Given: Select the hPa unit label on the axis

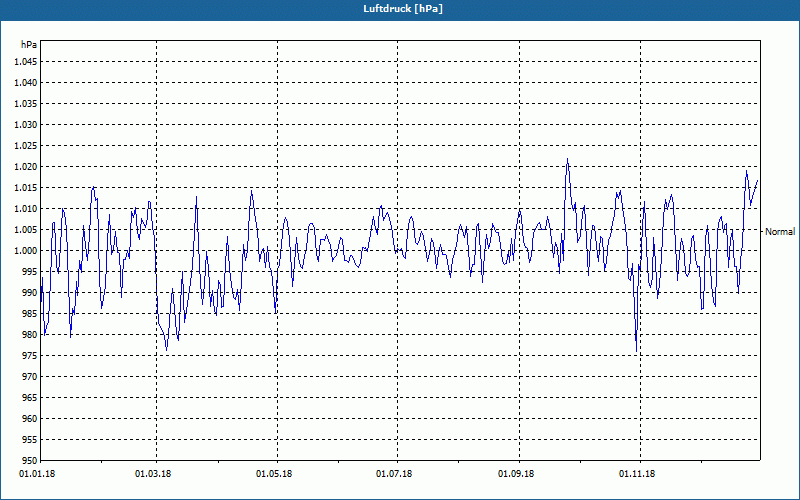Looking at the screenshot, I should click(29, 44).
